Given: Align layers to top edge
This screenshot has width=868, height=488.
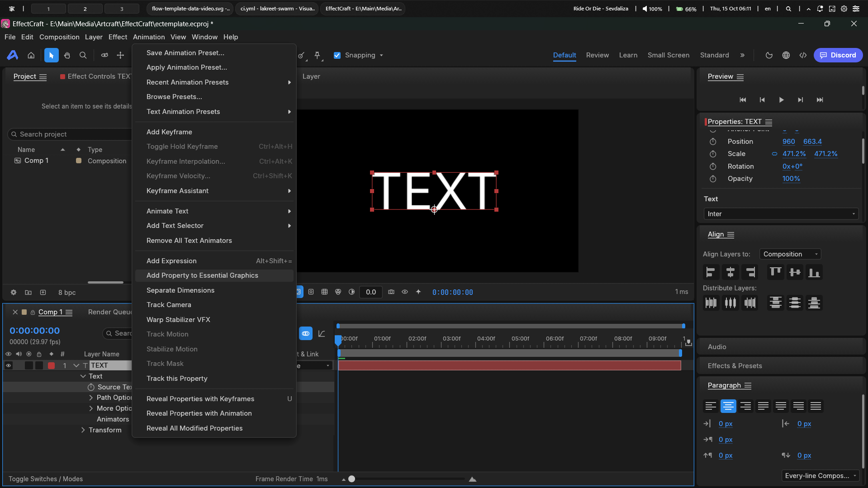Looking at the screenshot, I should [775, 272].
